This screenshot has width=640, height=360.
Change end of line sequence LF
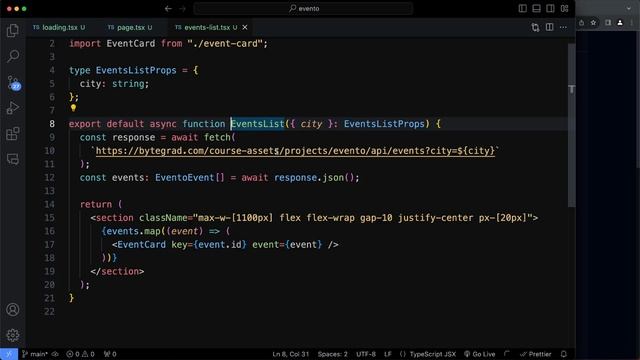388,354
